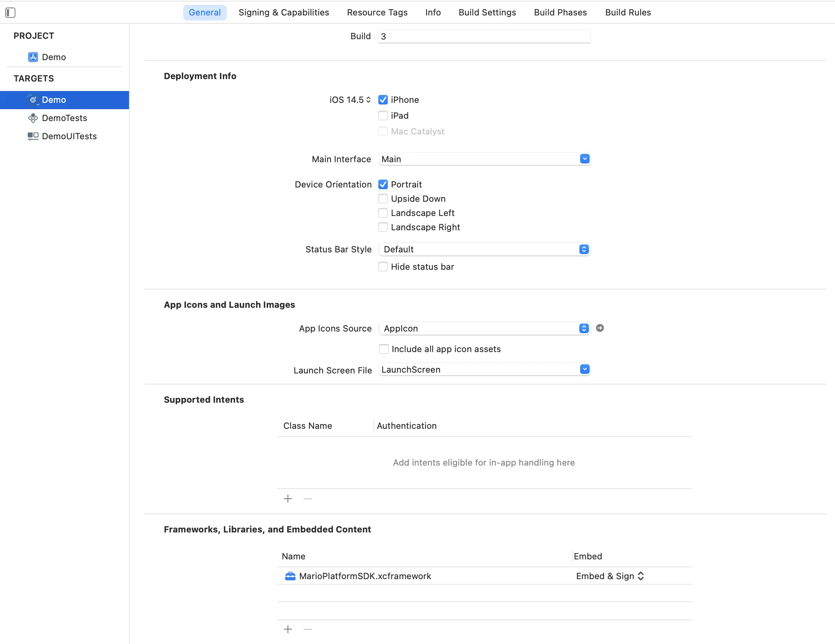Click the Build number input field
835x644 pixels.
484,36
